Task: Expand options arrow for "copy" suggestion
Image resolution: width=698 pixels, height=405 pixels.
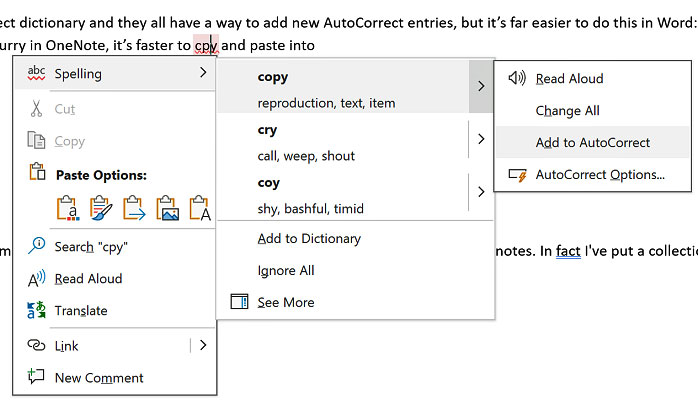Action: pyautogui.click(x=481, y=90)
